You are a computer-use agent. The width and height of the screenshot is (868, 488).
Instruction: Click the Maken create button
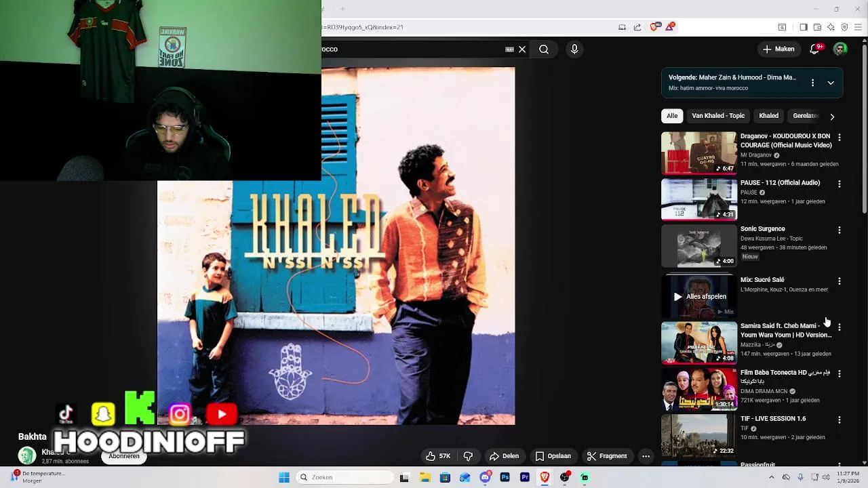[778, 49]
